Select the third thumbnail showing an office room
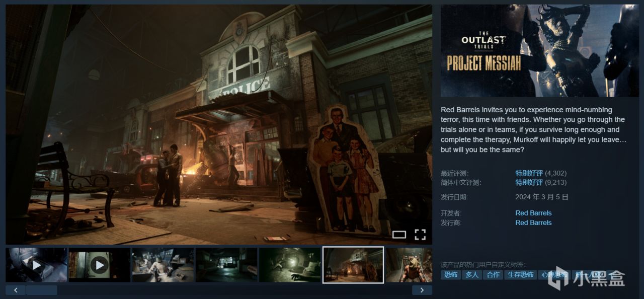 pyautogui.click(x=163, y=265)
